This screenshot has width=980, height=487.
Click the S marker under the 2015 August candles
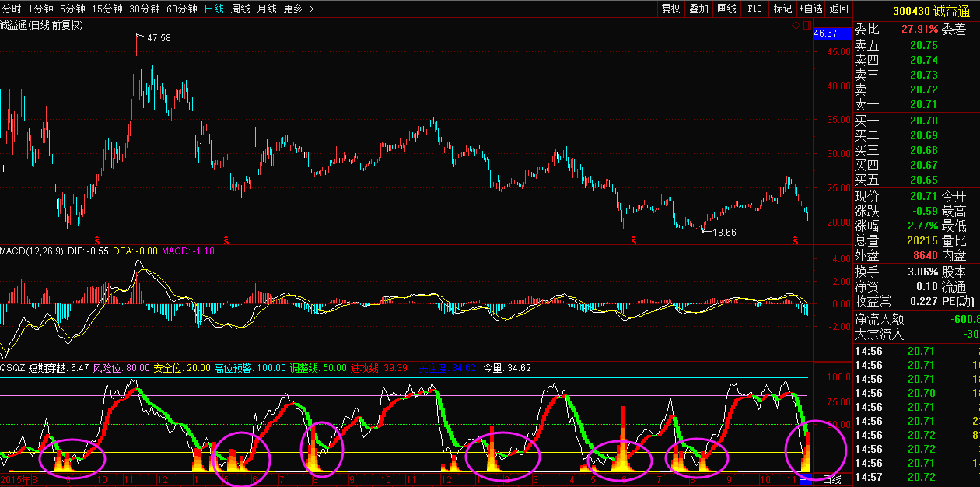[x=97, y=240]
